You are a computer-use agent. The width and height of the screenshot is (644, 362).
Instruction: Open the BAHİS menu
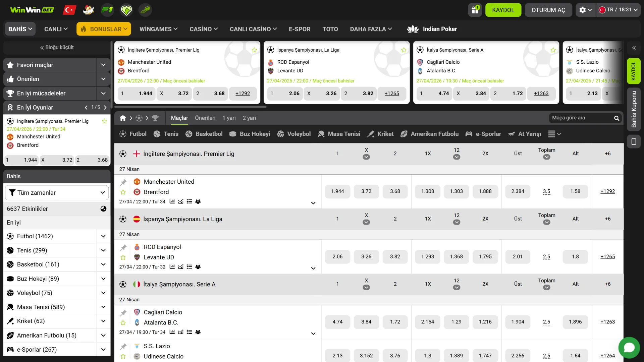pyautogui.click(x=20, y=29)
